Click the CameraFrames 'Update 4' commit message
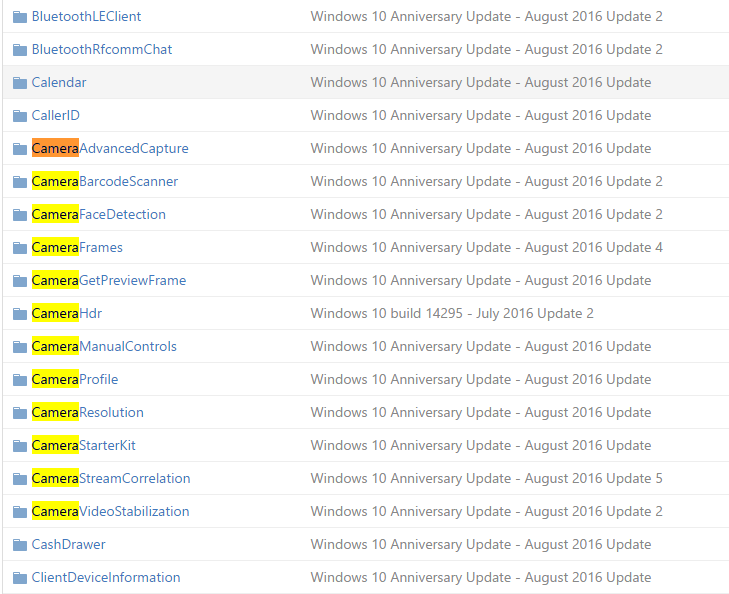 [486, 248]
